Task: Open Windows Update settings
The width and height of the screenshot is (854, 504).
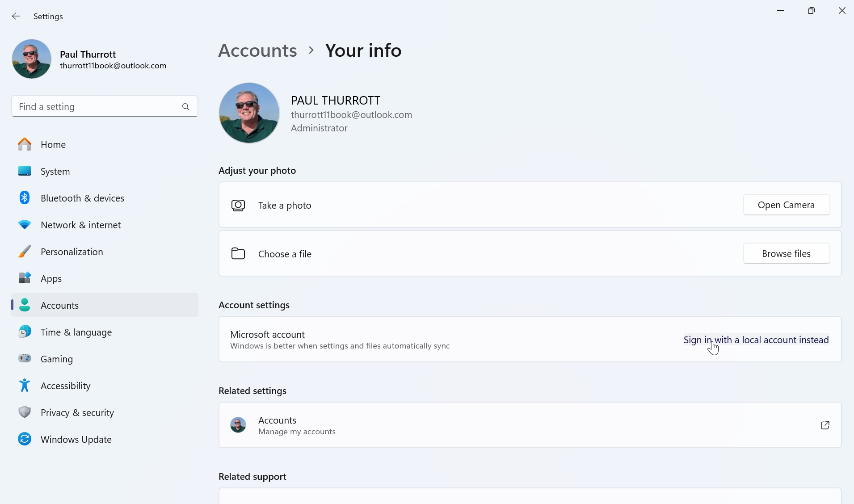Action: (x=76, y=439)
